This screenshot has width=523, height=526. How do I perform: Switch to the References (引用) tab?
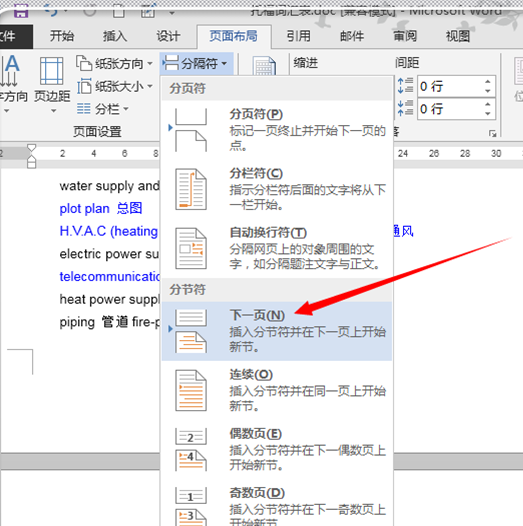[298, 36]
